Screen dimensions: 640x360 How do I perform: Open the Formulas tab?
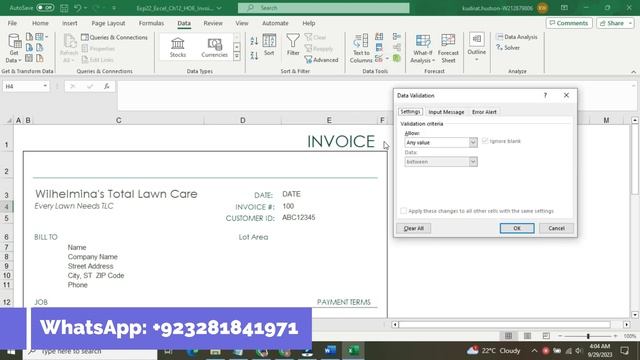[x=151, y=23]
